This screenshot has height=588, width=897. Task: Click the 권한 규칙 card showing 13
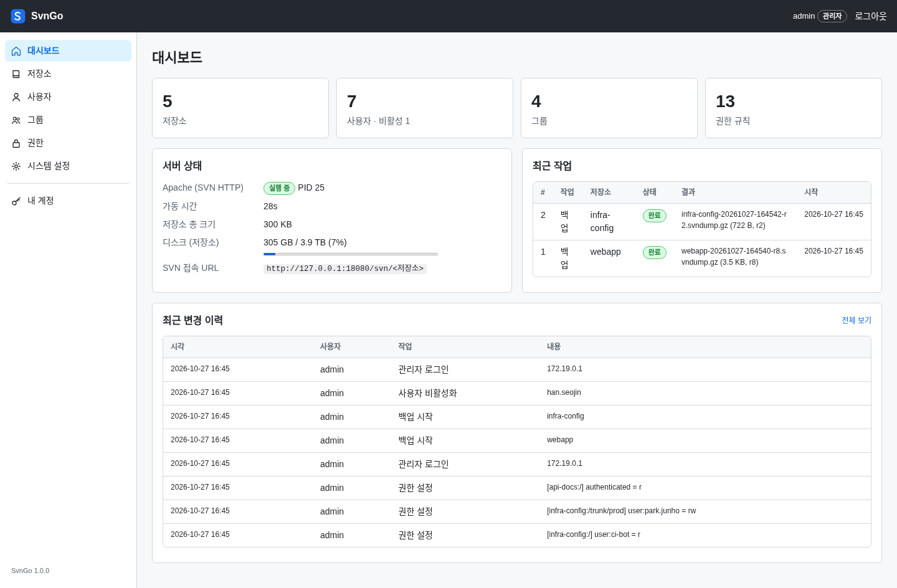click(x=794, y=108)
